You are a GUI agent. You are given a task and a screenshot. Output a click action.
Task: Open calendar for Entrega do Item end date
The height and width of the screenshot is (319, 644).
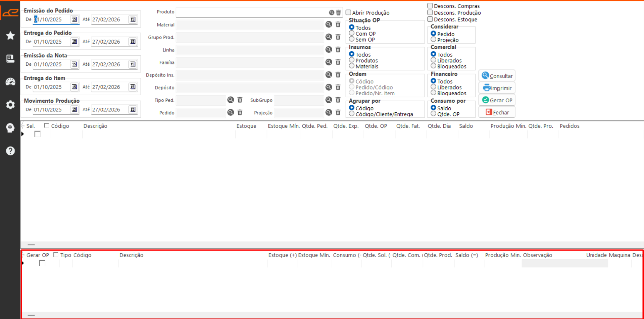(x=133, y=87)
